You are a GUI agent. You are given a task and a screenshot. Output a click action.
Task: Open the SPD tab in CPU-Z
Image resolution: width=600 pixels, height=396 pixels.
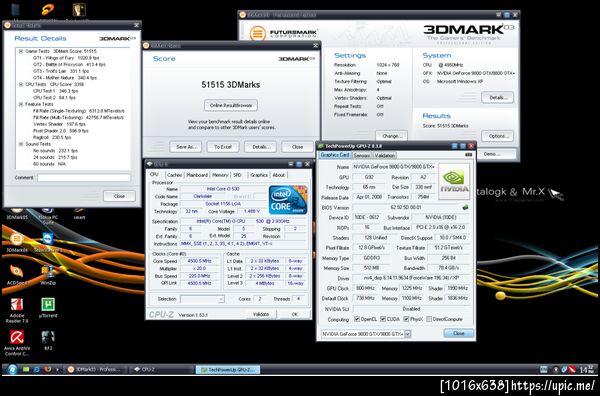click(237, 175)
